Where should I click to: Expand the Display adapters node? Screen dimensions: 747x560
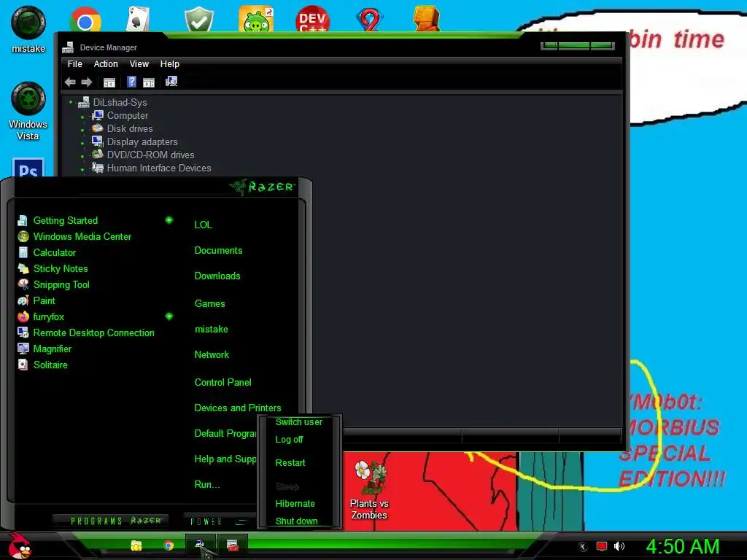[82, 142]
